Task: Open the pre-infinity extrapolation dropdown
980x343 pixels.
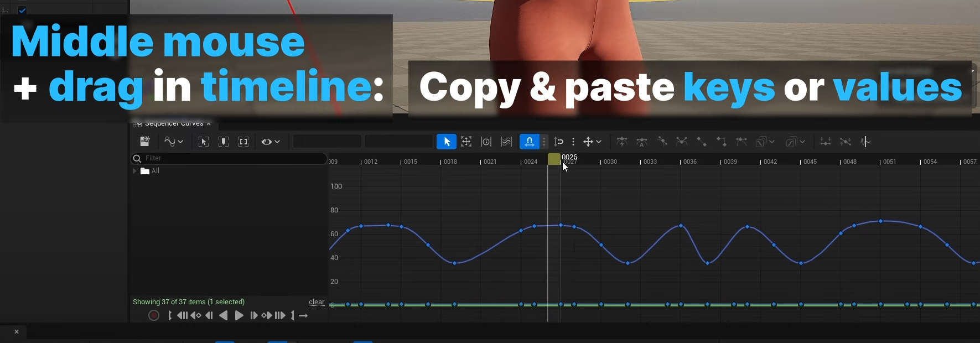Action: tap(765, 142)
